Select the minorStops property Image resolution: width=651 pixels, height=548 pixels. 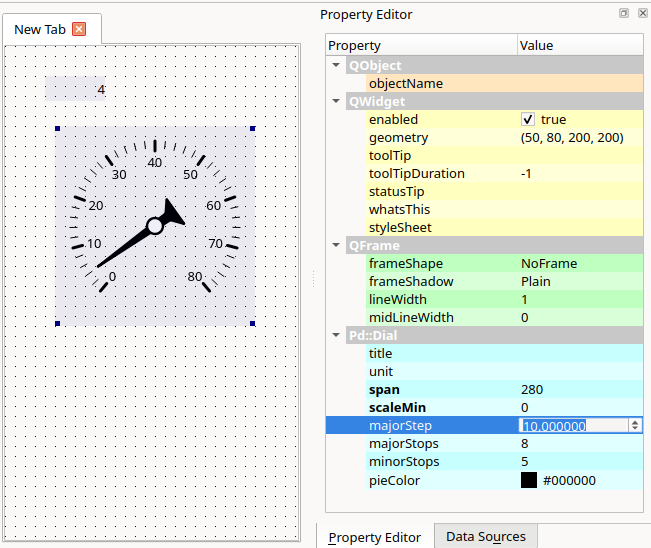pos(504,461)
